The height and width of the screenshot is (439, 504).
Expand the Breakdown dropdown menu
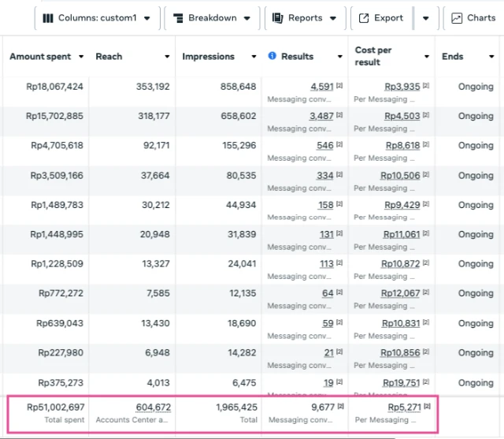coord(247,18)
